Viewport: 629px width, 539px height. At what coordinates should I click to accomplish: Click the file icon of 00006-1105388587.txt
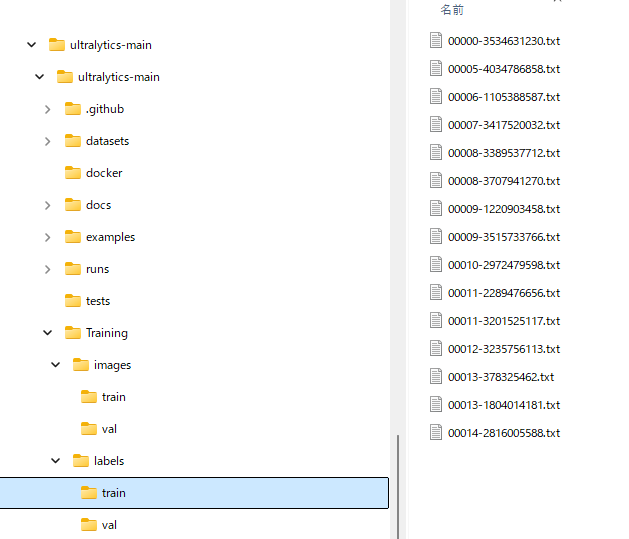coord(436,97)
